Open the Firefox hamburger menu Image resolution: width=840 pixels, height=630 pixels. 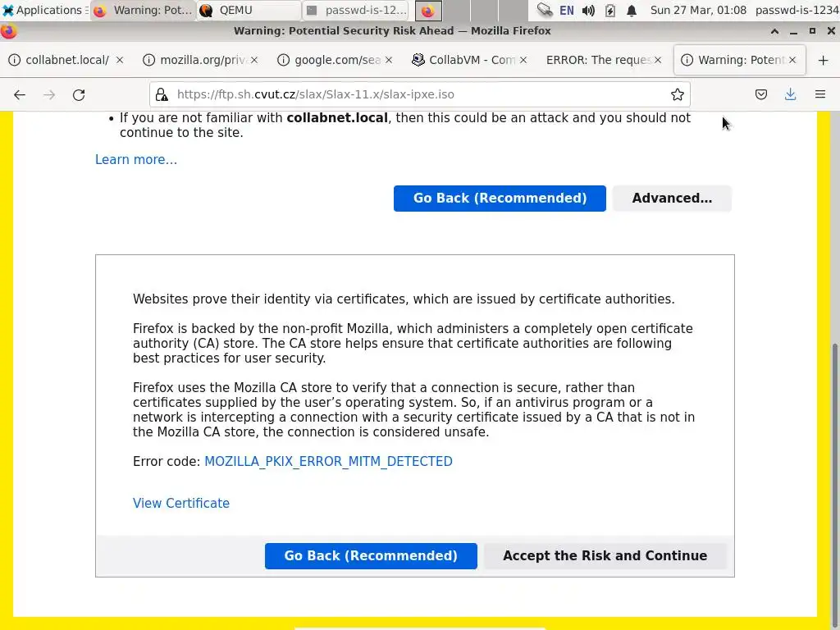pos(820,95)
